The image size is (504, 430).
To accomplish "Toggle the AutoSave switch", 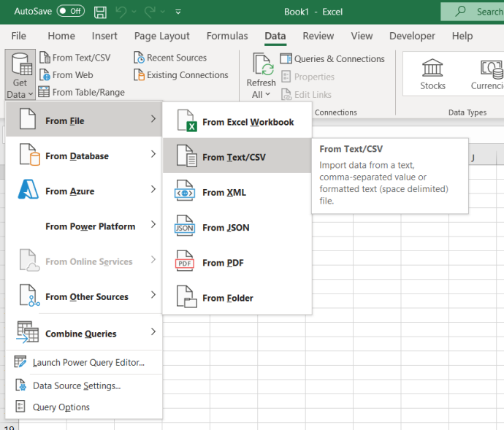I will (x=70, y=11).
